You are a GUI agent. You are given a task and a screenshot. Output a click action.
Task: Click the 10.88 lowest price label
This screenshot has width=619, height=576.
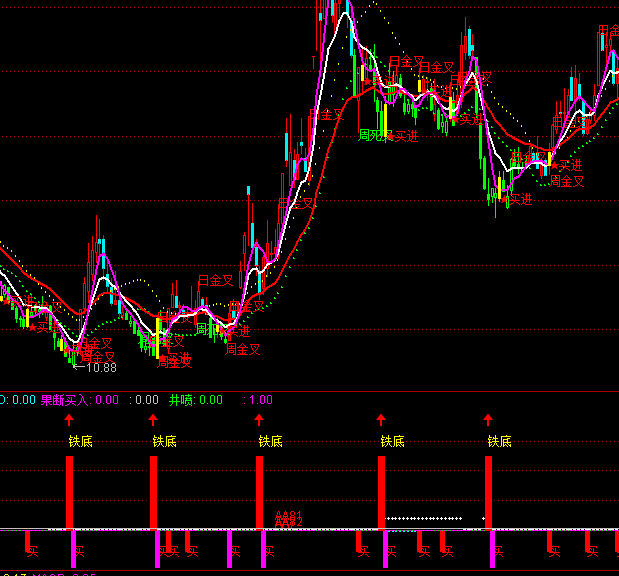[x=102, y=367]
